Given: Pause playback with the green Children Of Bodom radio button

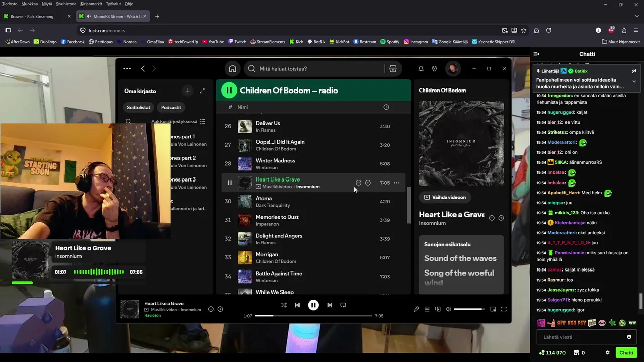Looking at the screenshot, I should click(x=229, y=90).
